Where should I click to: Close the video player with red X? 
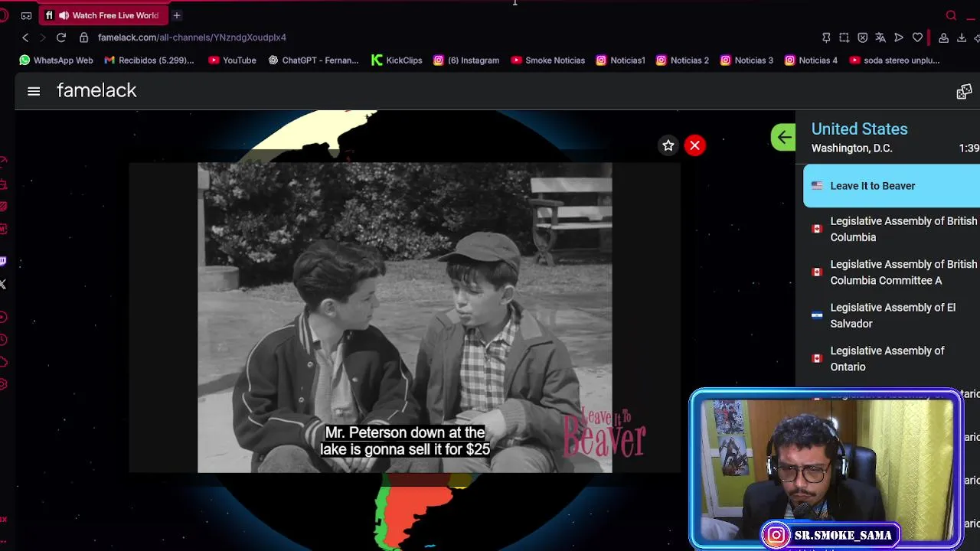click(x=694, y=145)
